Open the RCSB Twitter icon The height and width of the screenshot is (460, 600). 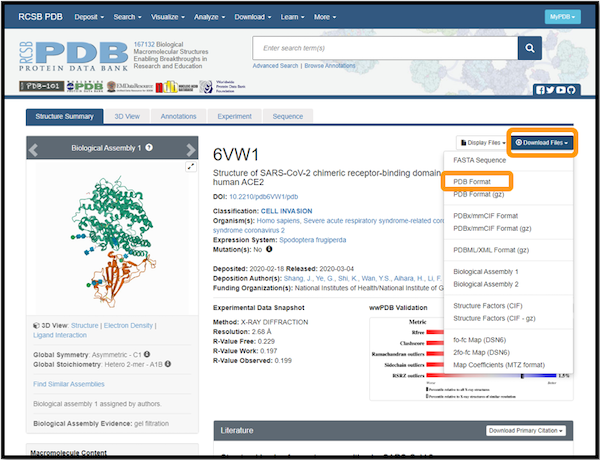pos(550,90)
